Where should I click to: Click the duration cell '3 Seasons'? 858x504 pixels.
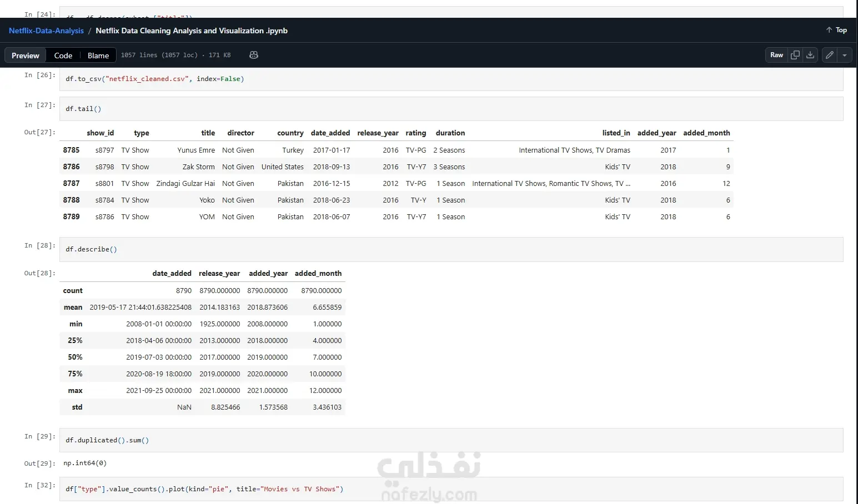tap(449, 167)
